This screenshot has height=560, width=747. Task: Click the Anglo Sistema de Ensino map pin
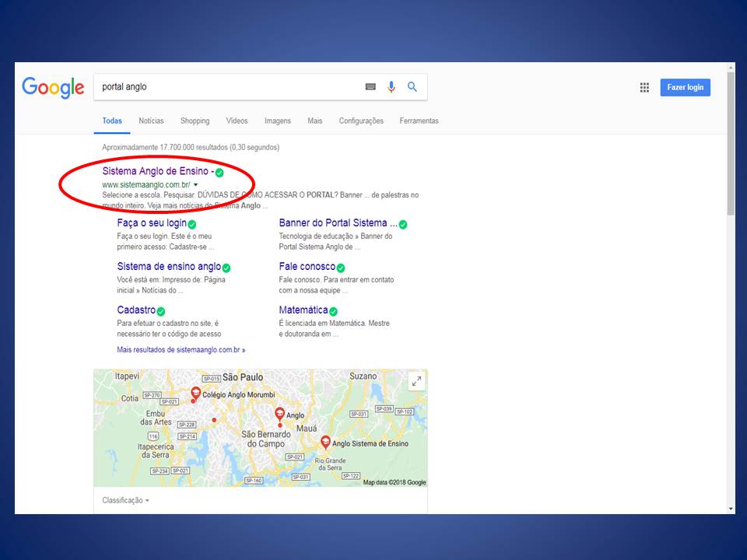click(x=325, y=443)
